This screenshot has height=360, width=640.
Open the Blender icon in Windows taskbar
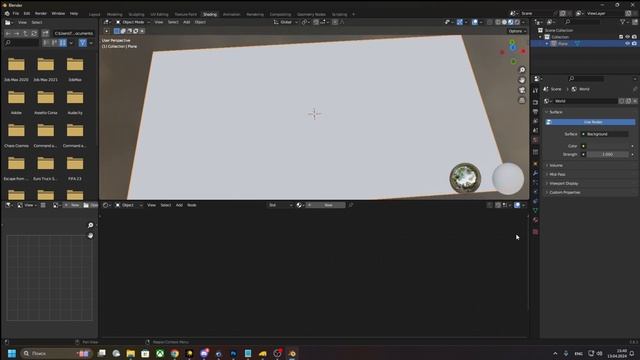pyautogui.click(x=292, y=353)
